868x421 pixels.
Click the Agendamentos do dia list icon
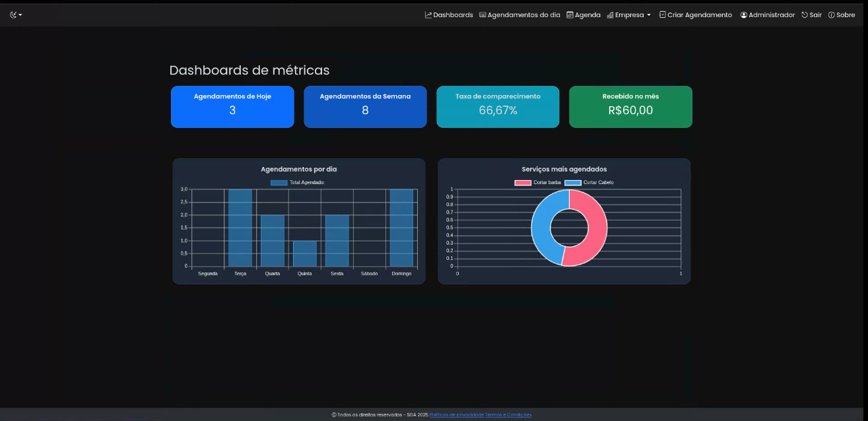(483, 15)
